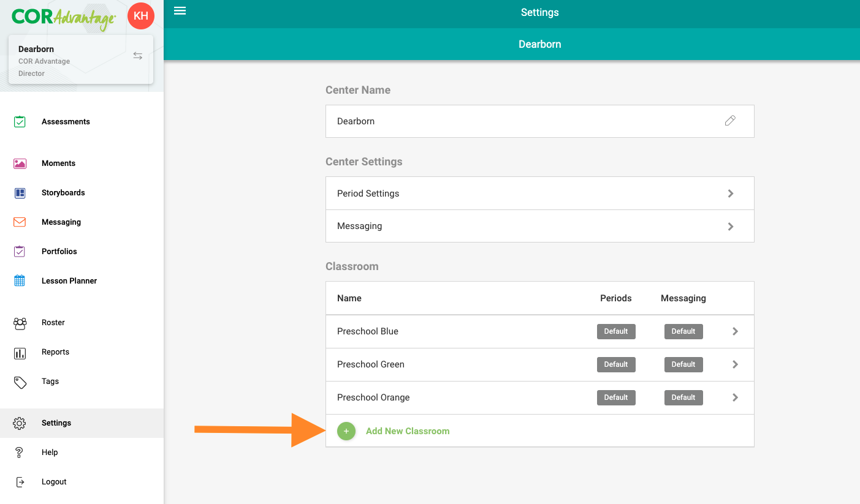Image resolution: width=860 pixels, height=504 pixels.
Task: Click the Moments picture icon
Action: click(x=20, y=164)
